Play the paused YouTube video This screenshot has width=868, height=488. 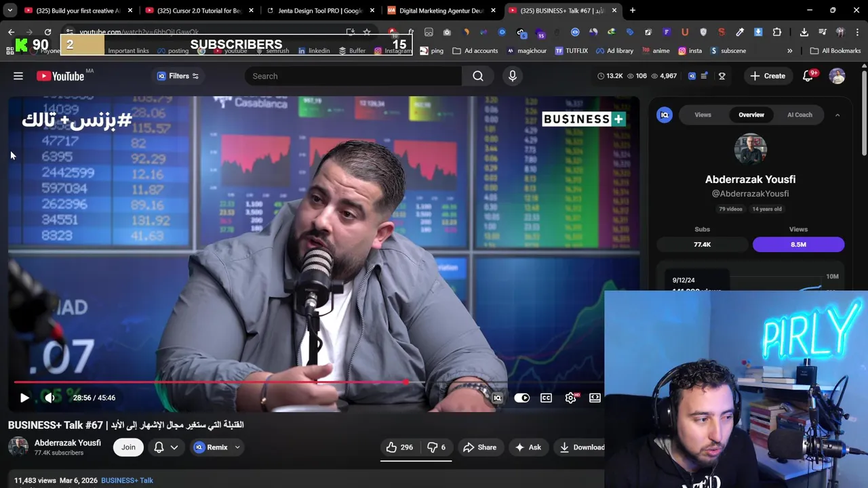coord(24,398)
